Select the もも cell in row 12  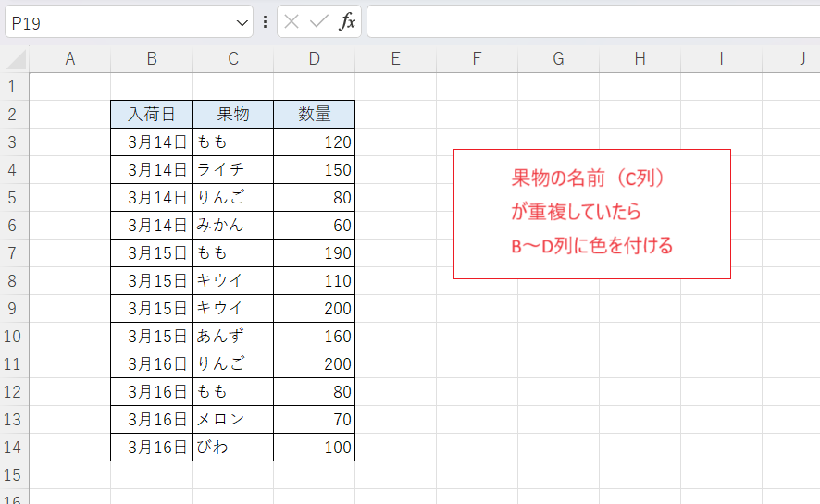tap(232, 392)
